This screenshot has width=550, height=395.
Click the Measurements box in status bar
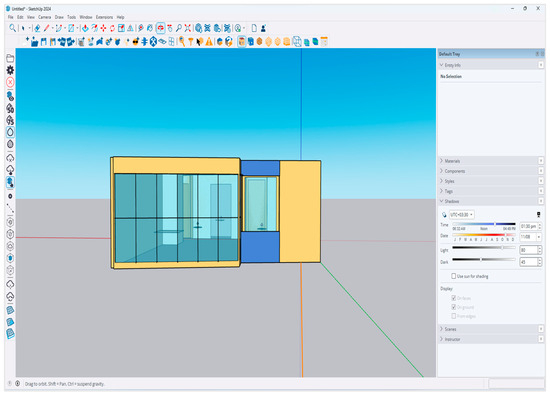tap(516, 384)
